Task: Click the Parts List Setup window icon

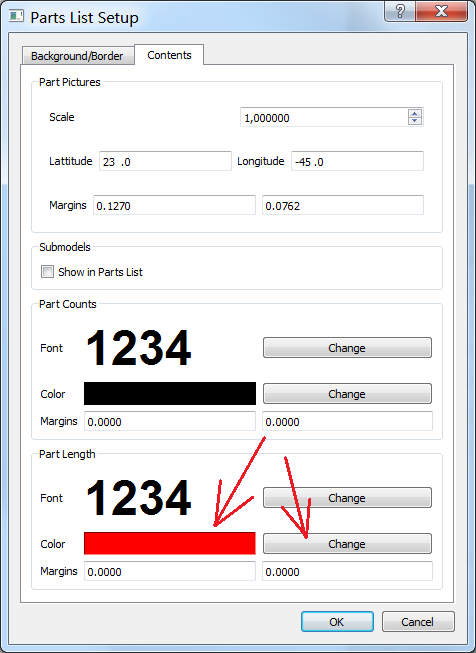Action: tap(17, 17)
